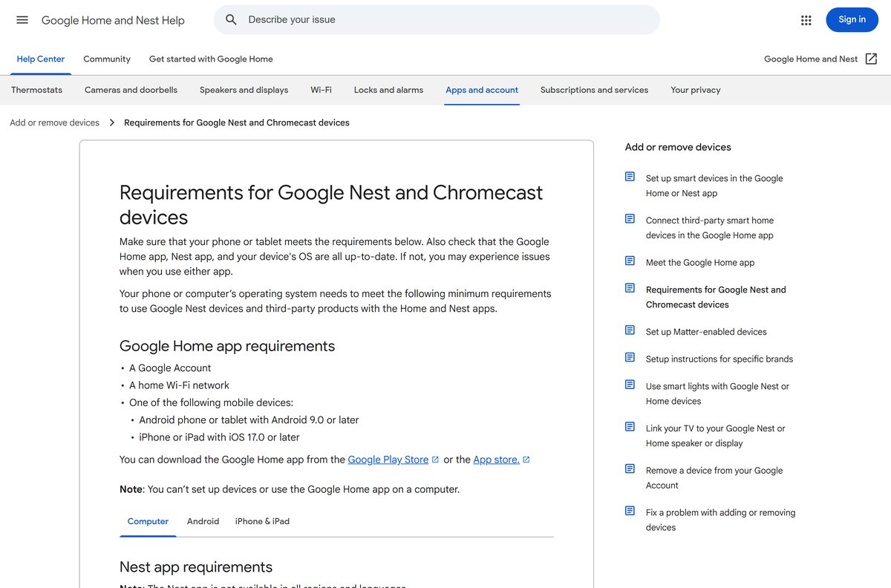891x588 pixels.
Task: Open the Google Play Store link
Action: tap(388, 460)
